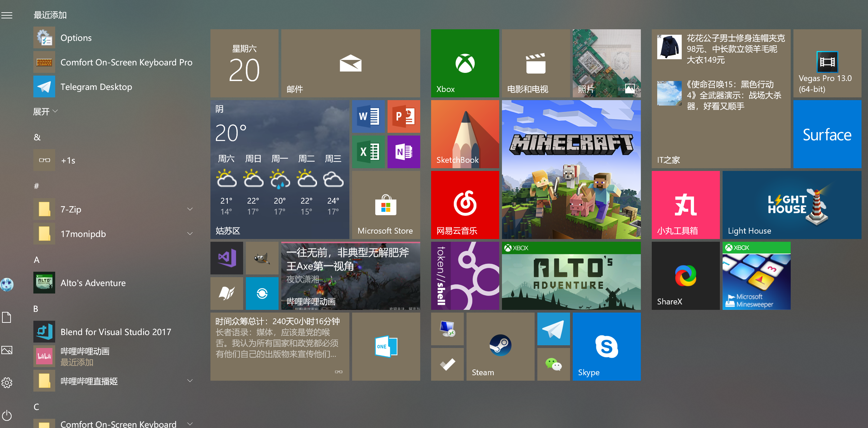This screenshot has width=868, height=428.
Task: Open the Minecraft live tile
Action: pos(571,170)
